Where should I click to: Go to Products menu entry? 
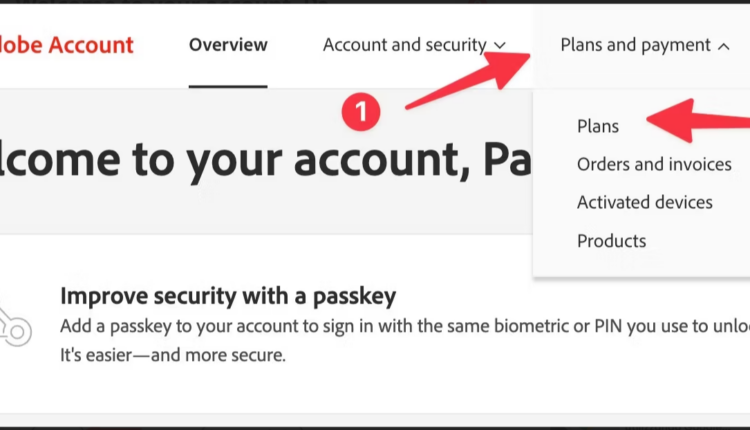[x=611, y=241]
